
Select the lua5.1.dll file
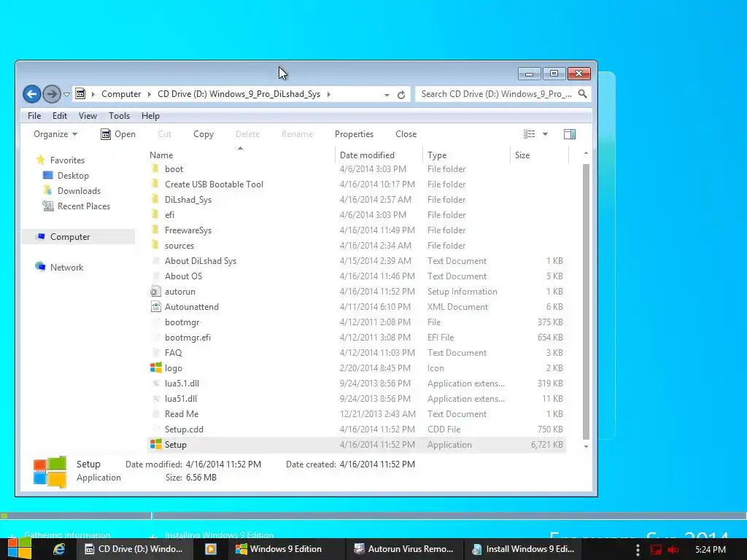(182, 384)
